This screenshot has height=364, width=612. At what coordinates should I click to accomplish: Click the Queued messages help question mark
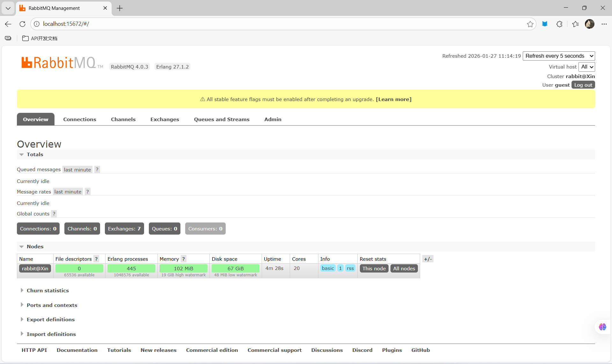tap(97, 170)
